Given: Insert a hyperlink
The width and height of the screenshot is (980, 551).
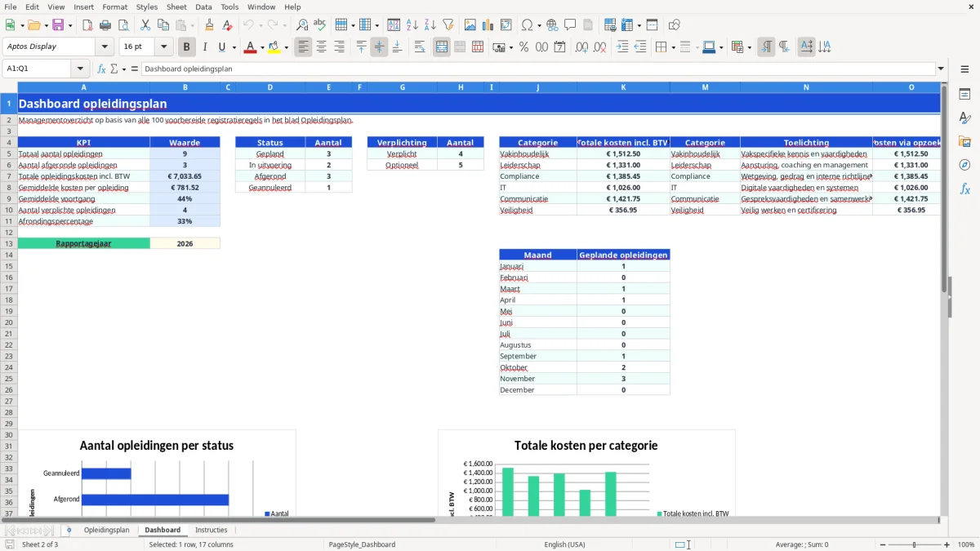Looking at the screenshot, I should 552,25.
